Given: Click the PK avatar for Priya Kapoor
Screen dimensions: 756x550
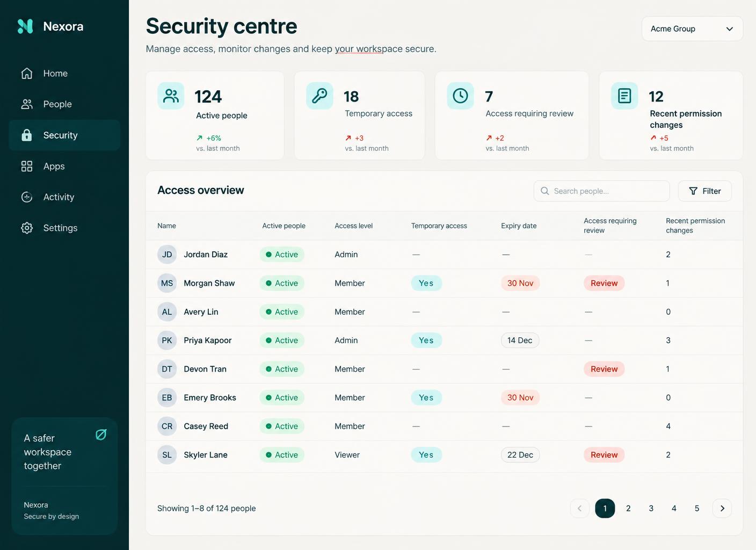Looking at the screenshot, I should pos(167,341).
